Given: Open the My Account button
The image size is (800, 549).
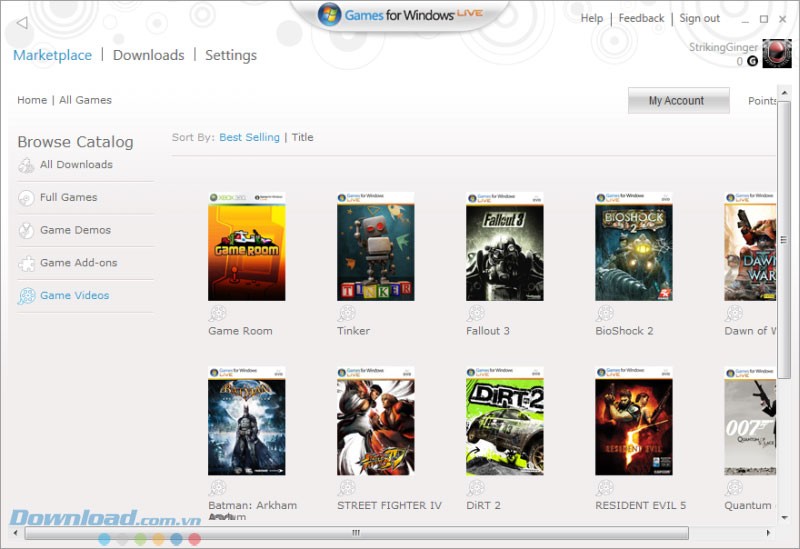Looking at the screenshot, I should pyautogui.click(x=679, y=101).
